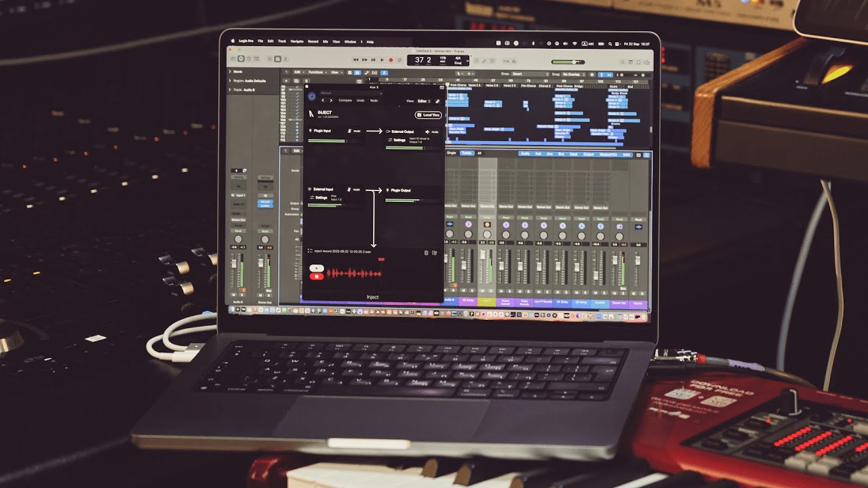The width and height of the screenshot is (868, 488).
Task: Solo the Plate Reverb channel strip
Action: coord(528,291)
